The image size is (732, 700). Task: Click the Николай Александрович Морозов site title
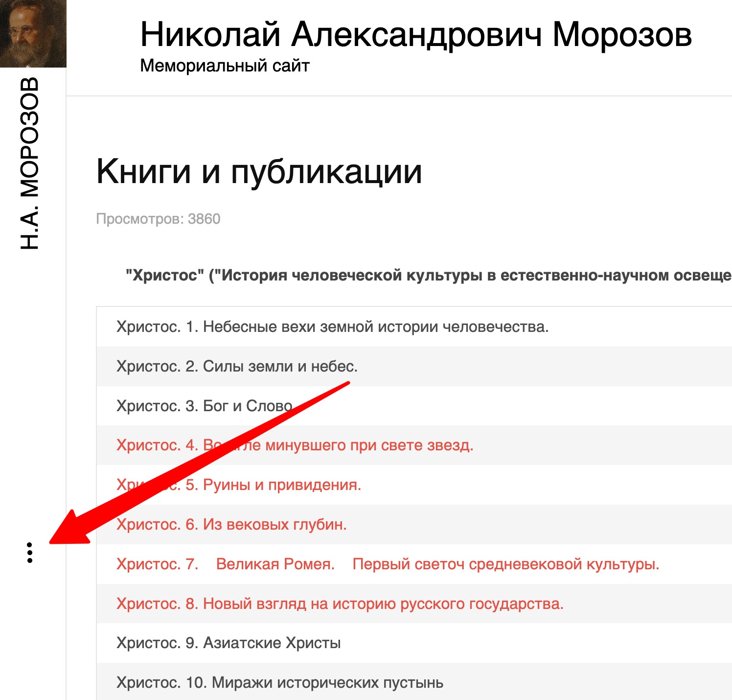point(415,35)
